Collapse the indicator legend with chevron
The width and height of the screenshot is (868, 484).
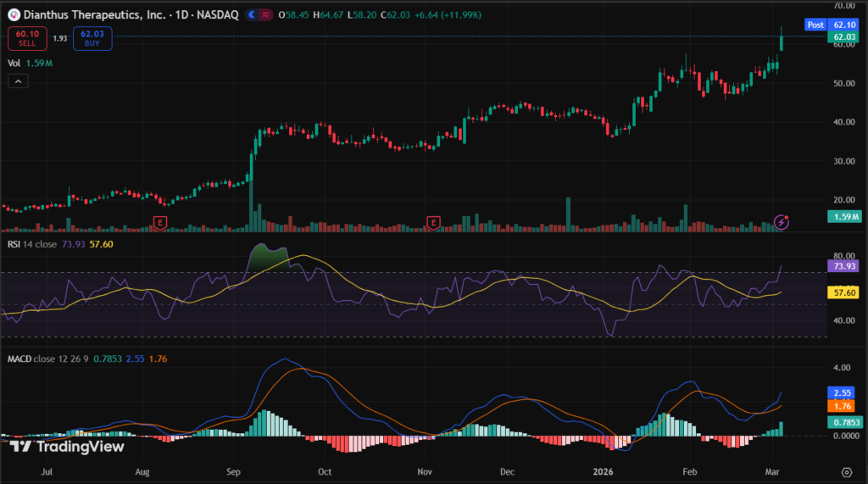pyautogui.click(x=18, y=81)
